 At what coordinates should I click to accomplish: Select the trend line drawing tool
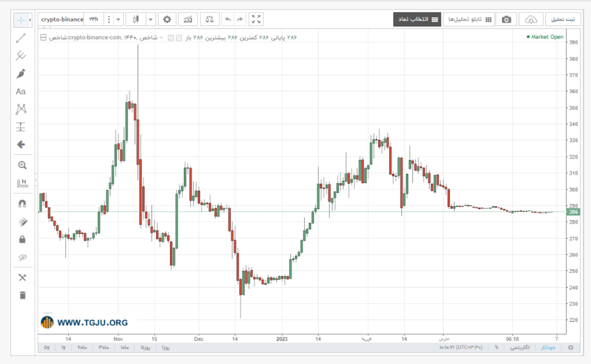21,38
